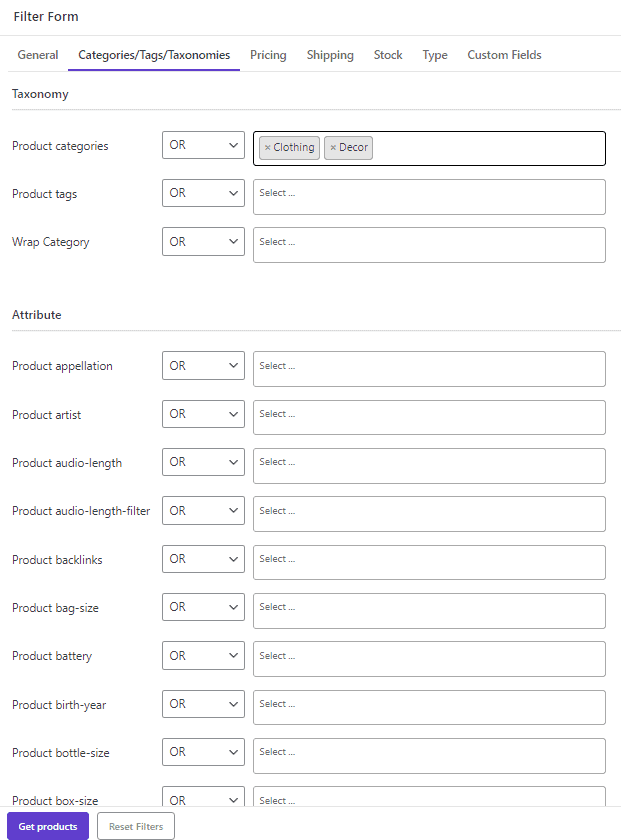Open the Product box-size operator dropdown
This screenshot has width=621, height=840.
click(202, 798)
